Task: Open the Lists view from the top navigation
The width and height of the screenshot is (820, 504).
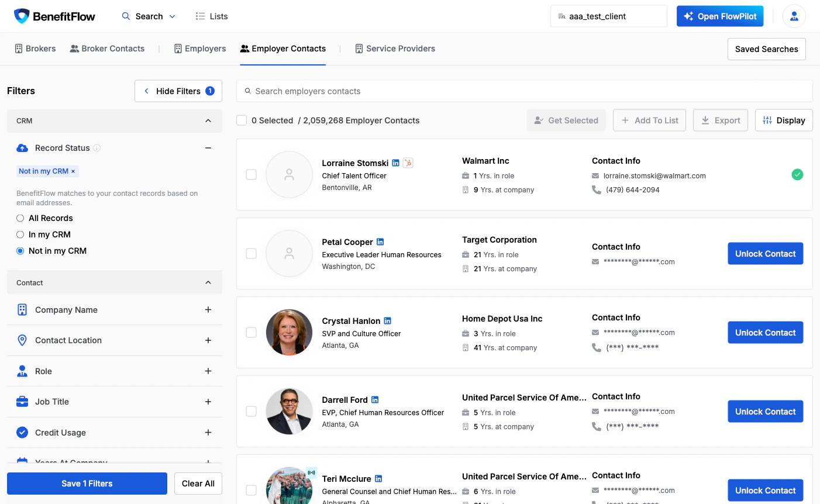Action: (x=211, y=16)
